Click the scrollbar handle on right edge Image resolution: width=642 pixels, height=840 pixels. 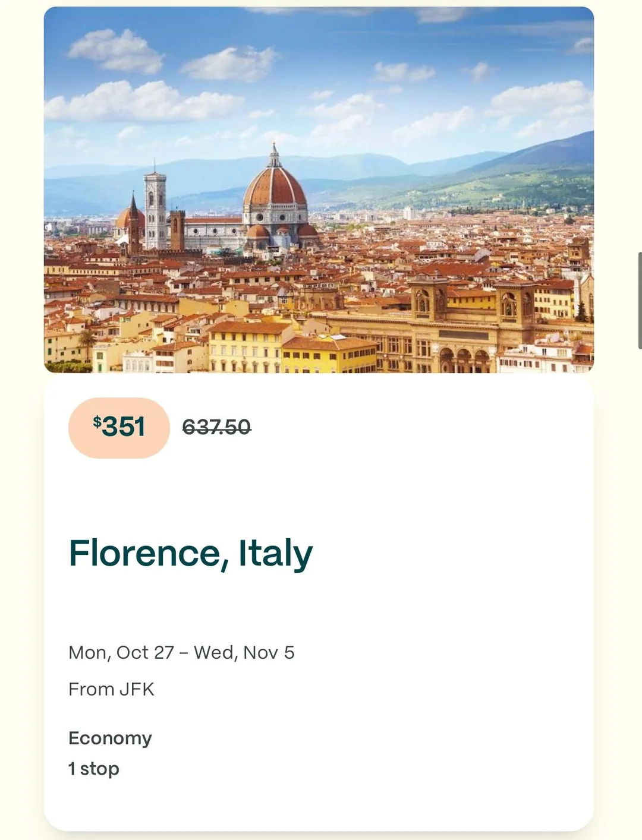point(640,300)
